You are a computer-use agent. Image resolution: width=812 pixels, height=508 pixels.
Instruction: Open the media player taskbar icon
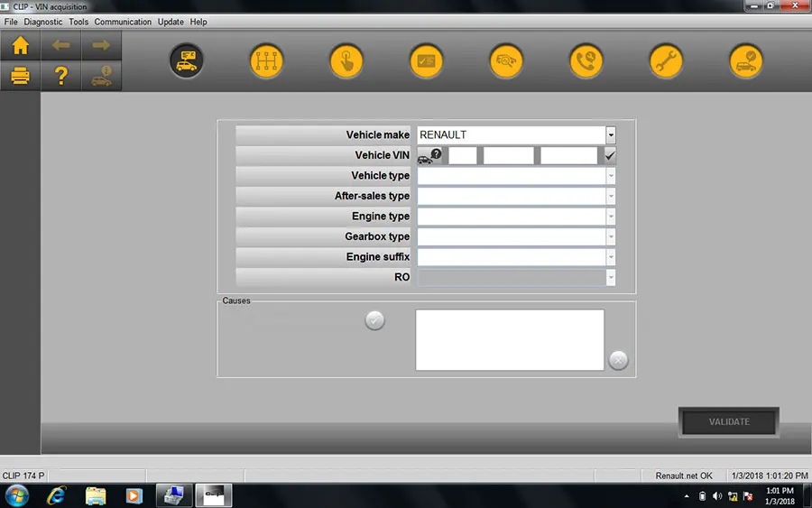point(134,496)
